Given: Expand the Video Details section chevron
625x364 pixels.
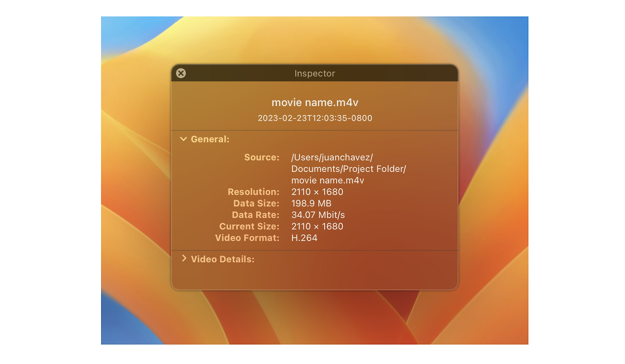Looking at the screenshot, I should pyautogui.click(x=184, y=259).
